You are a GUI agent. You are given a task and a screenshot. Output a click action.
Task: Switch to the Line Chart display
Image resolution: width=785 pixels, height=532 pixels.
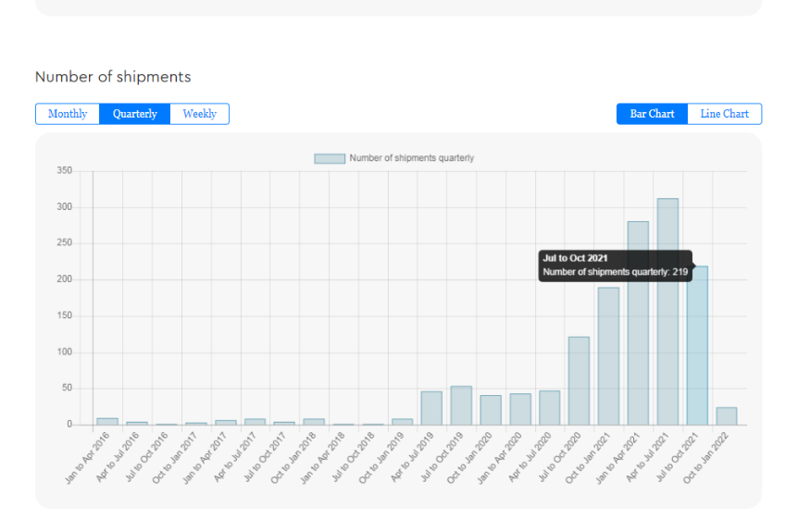[724, 114]
